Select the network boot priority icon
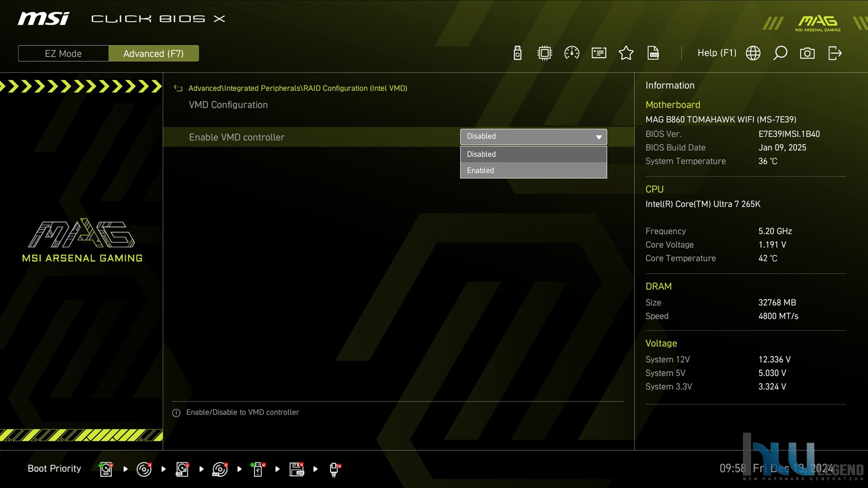868x488 pixels. pyautogui.click(x=334, y=469)
